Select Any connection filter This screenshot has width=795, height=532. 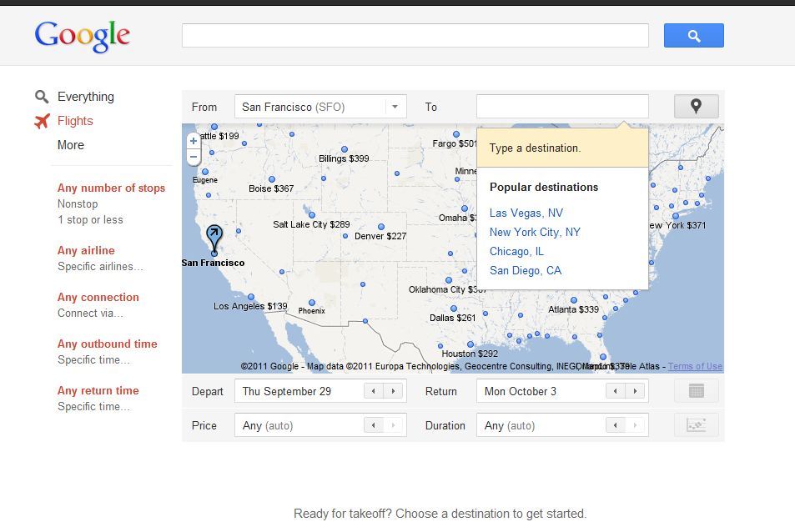(98, 298)
